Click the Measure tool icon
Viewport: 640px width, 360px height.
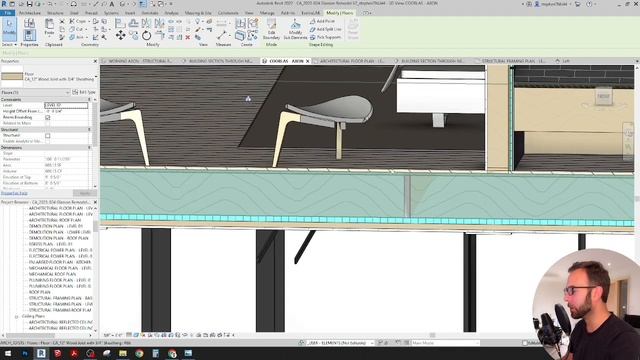222,35
